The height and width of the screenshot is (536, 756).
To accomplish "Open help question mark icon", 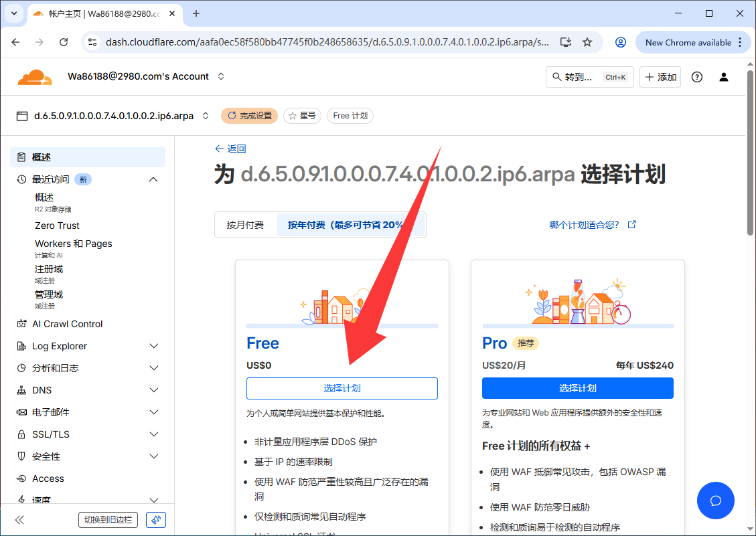I will click(697, 77).
